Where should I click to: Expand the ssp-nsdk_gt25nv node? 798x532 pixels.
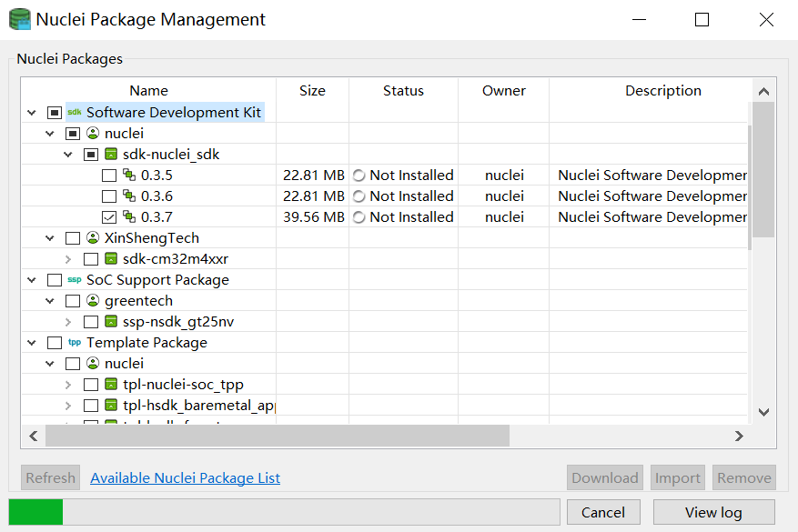pyautogui.click(x=68, y=321)
